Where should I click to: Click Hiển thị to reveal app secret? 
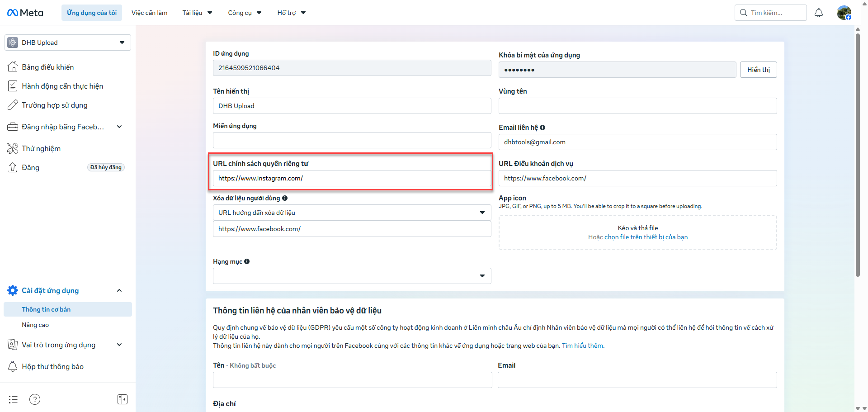(758, 70)
